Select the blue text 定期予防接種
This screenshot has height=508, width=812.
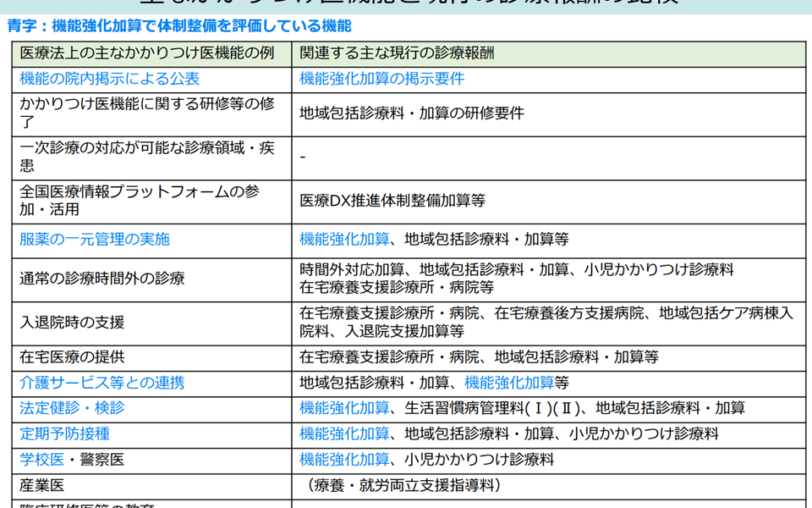click(64, 433)
